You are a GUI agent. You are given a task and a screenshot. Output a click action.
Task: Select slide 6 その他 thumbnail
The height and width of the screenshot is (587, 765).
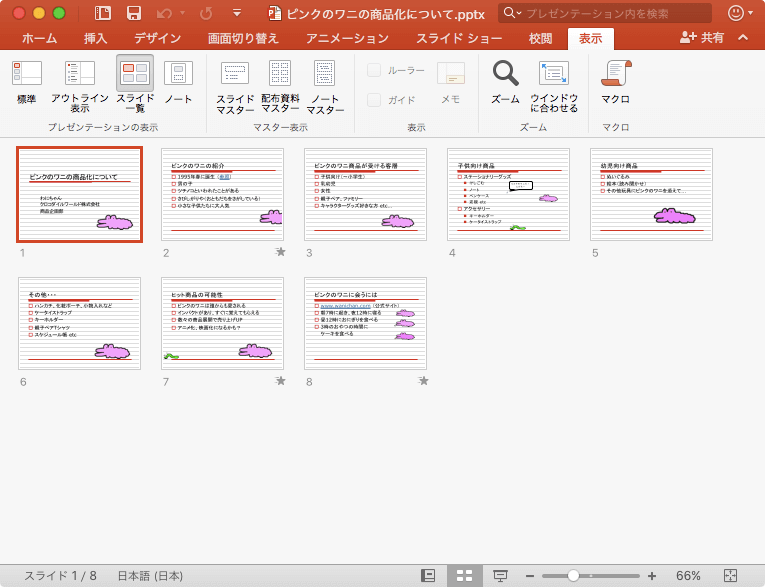coord(80,323)
